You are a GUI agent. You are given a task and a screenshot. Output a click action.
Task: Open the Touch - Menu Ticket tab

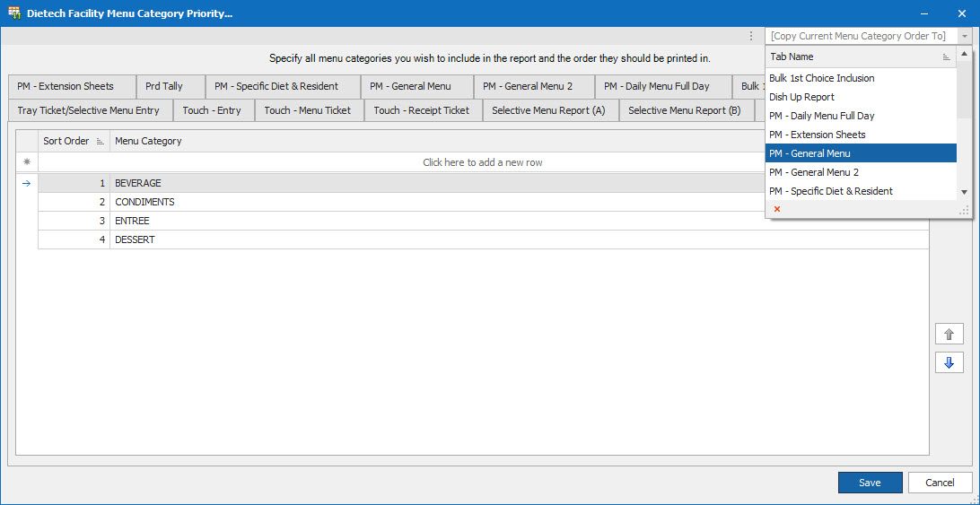point(308,110)
